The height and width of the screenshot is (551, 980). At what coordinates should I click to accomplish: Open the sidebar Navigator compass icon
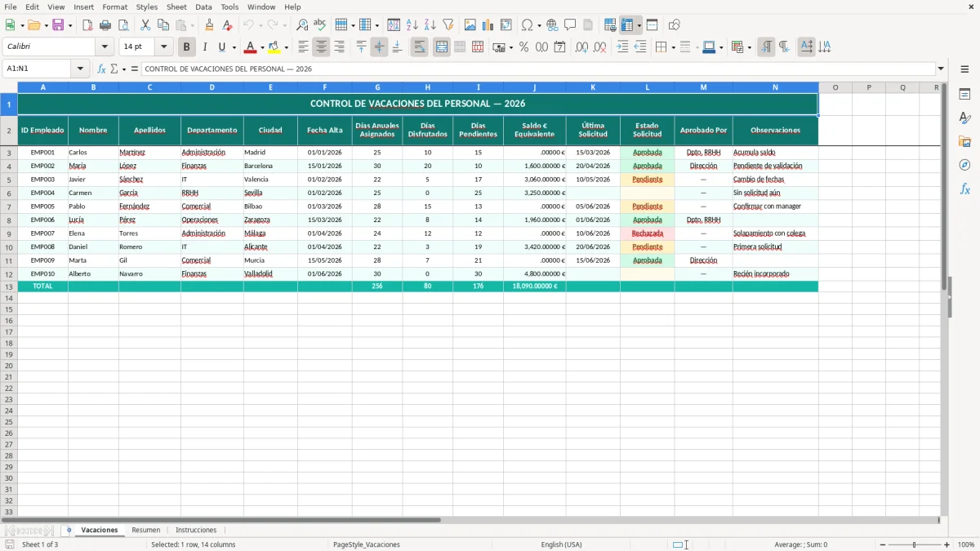point(964,165)
